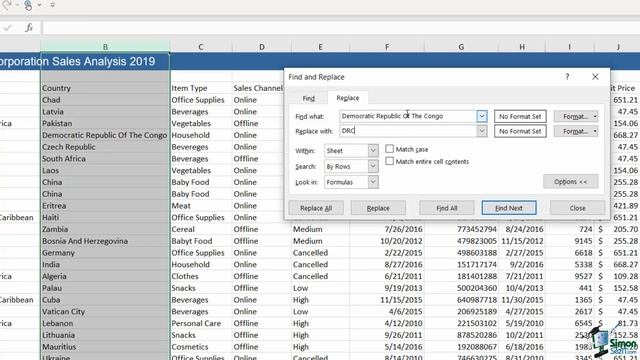This screenshot has width=640, height=360.
Task: Click the Cosmetics cell
Action: click(x=201, y=347)
